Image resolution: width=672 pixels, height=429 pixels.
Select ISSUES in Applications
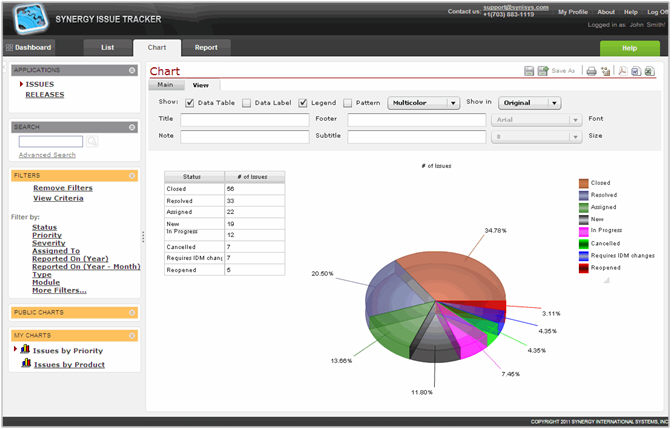coord(39,84)
